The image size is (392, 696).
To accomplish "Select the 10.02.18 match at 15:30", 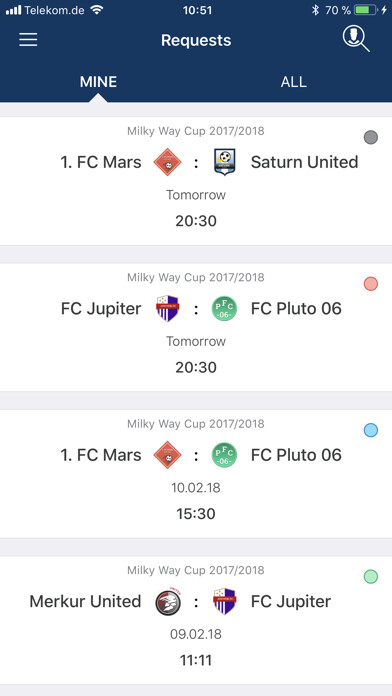I will [196, 474].
